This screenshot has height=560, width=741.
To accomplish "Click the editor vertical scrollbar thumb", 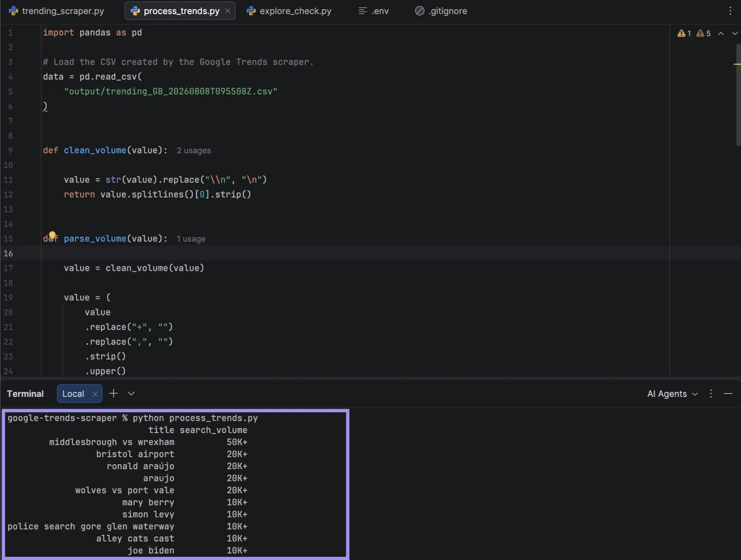I will pyautogui.click(x=738, y=95).
